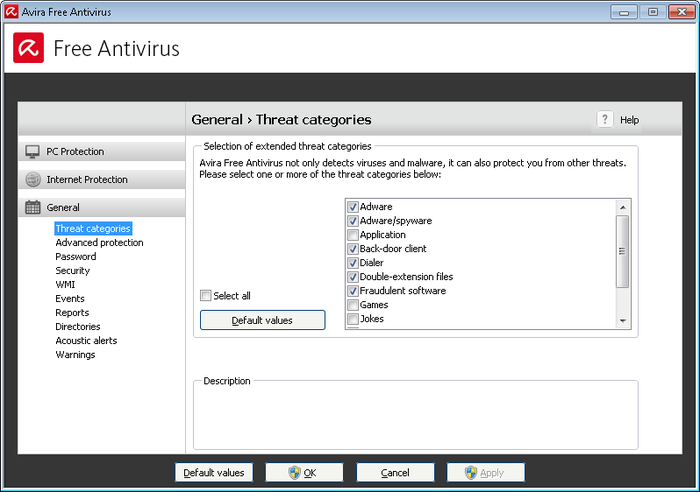Collapse the General section
Screen dimensions: 700x492
click(102, 207)
